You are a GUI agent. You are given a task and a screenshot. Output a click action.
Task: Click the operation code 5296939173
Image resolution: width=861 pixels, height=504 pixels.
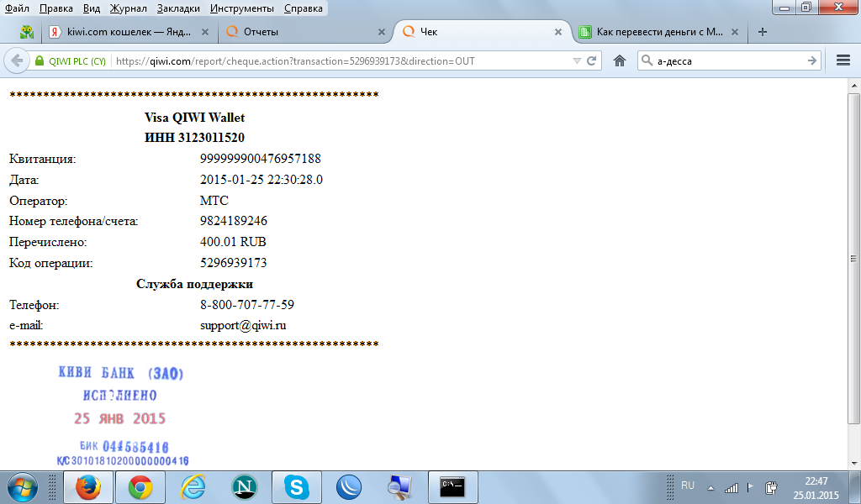coord(234,263)
